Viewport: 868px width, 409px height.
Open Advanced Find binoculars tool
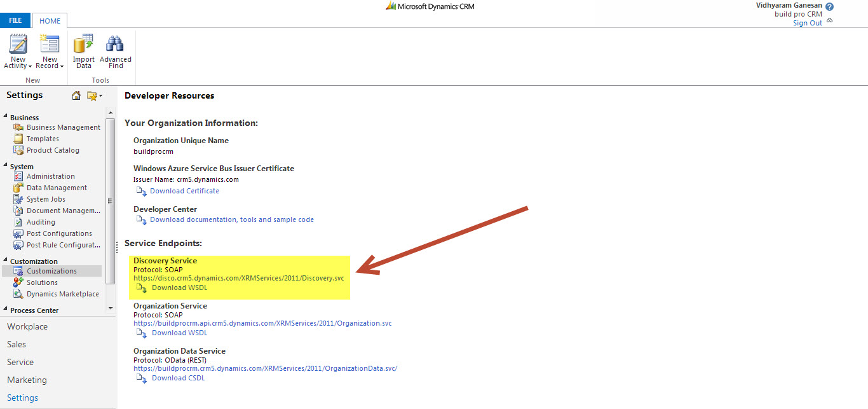click(x=115, y=43)
